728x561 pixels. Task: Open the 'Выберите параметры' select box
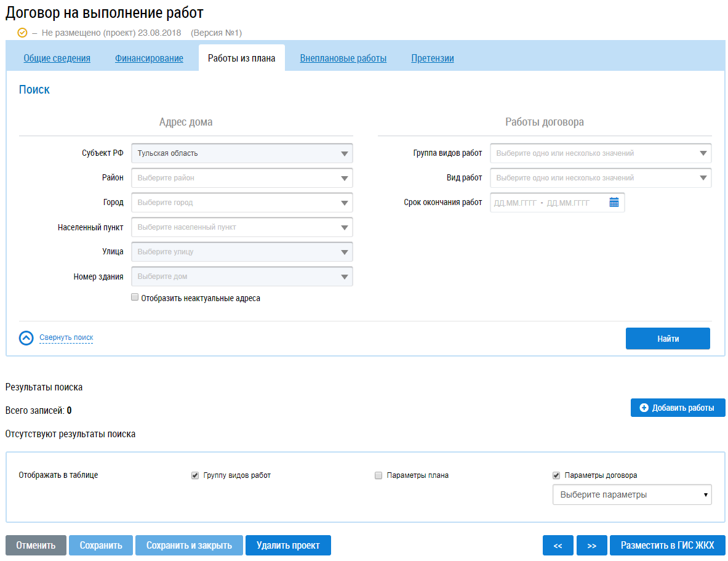coord(631,494)
